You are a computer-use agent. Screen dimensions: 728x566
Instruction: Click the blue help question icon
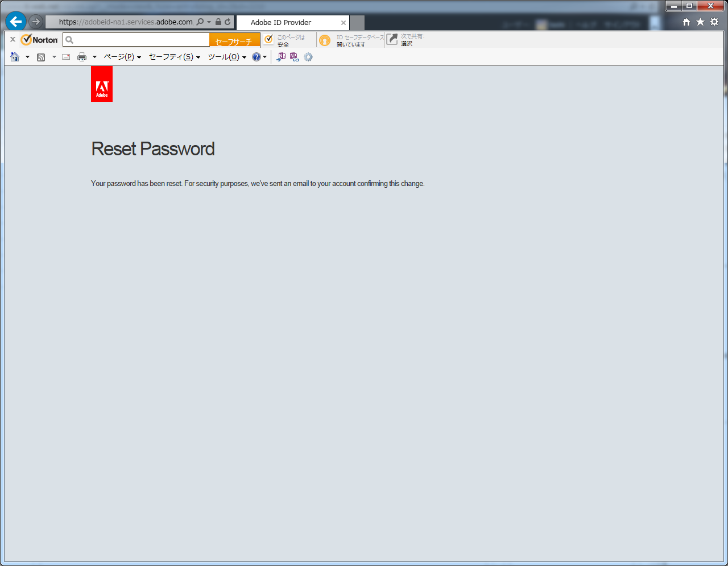pos(257,57)
